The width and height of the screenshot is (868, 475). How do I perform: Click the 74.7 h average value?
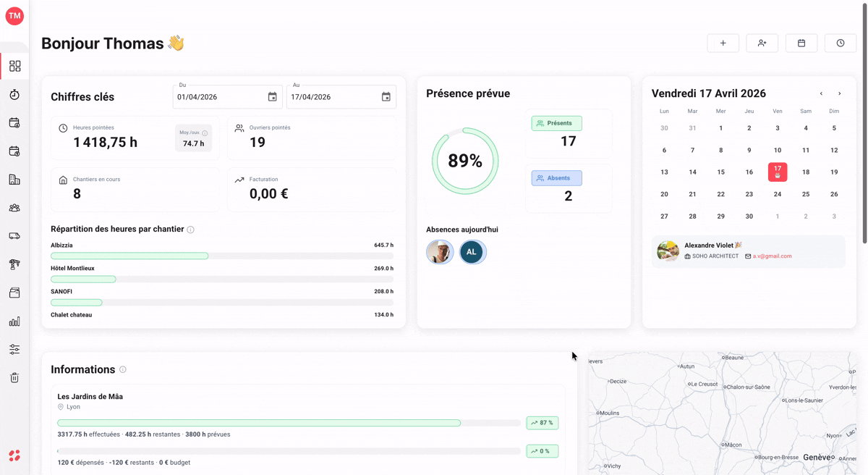[193, 143]
